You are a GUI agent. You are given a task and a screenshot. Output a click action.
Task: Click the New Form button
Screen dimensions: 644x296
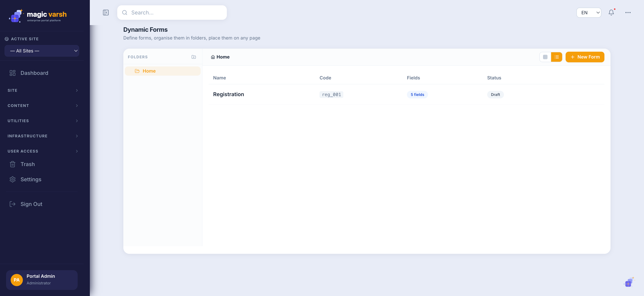click(585, 57)
